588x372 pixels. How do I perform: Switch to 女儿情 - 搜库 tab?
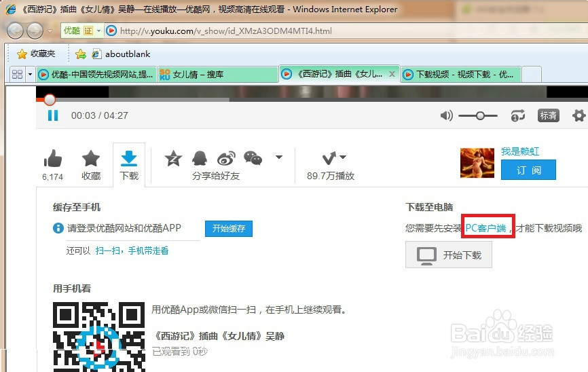click(217, 74)
